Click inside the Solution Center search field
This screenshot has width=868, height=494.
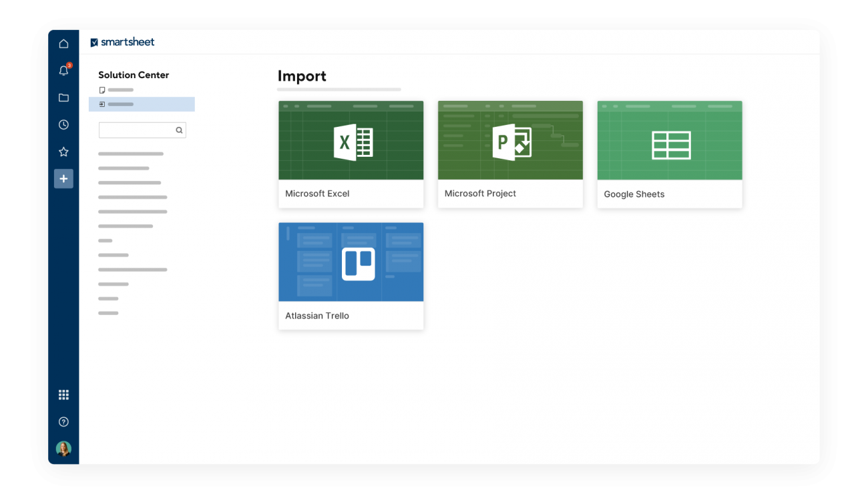coord(137,130)
